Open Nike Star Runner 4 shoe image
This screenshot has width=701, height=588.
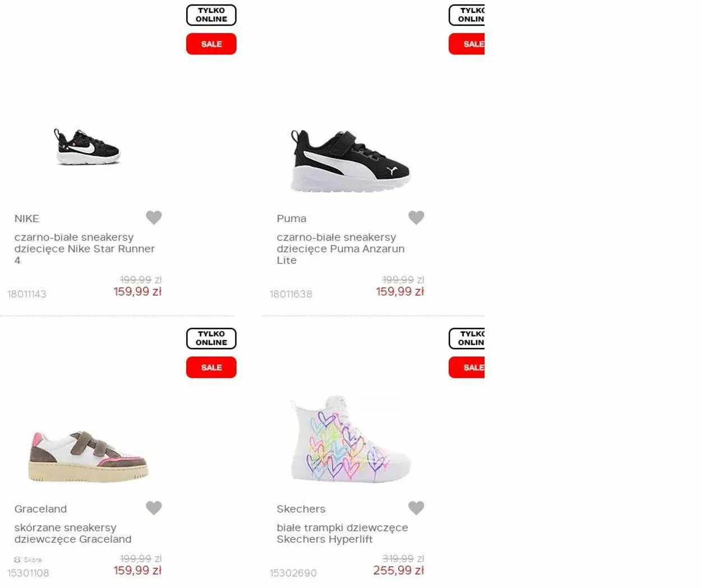click(87, 147)
